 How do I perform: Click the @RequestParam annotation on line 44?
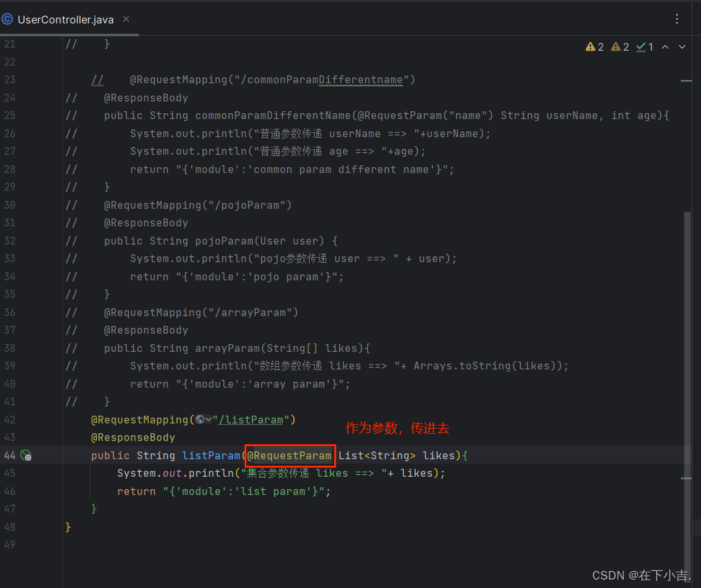pyautogui.click(x=290, y=456)
